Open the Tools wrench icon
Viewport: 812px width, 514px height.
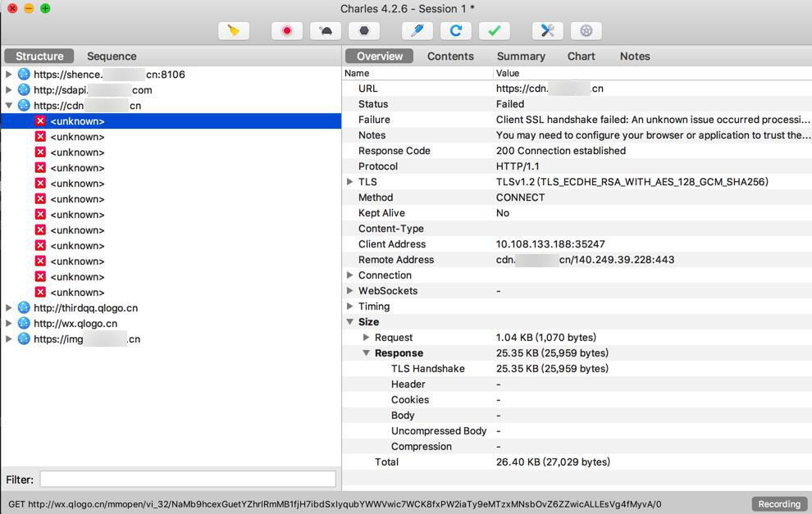(547, 30)
